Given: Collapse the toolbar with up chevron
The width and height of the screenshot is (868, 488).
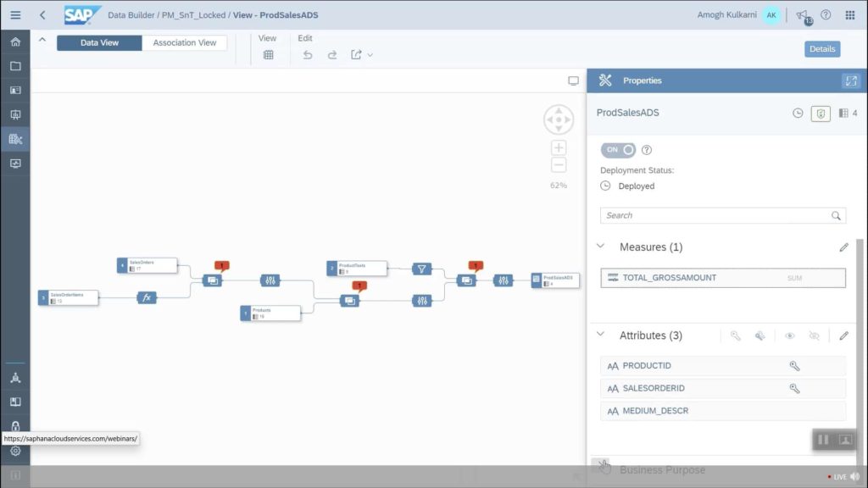Looking at the screenshot, I should (x=42, y=39).
